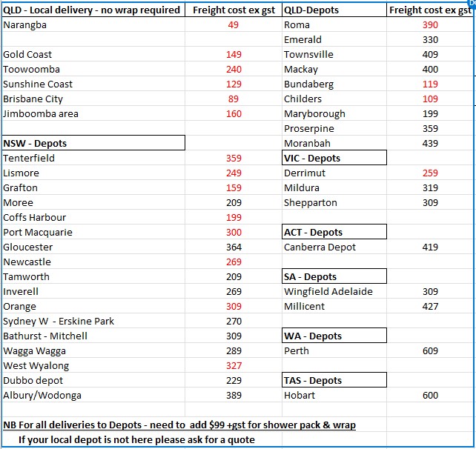This screenshot has width=476, height=449.
Task: Click the ACT - Depots header cell
Action: (334, 232)
